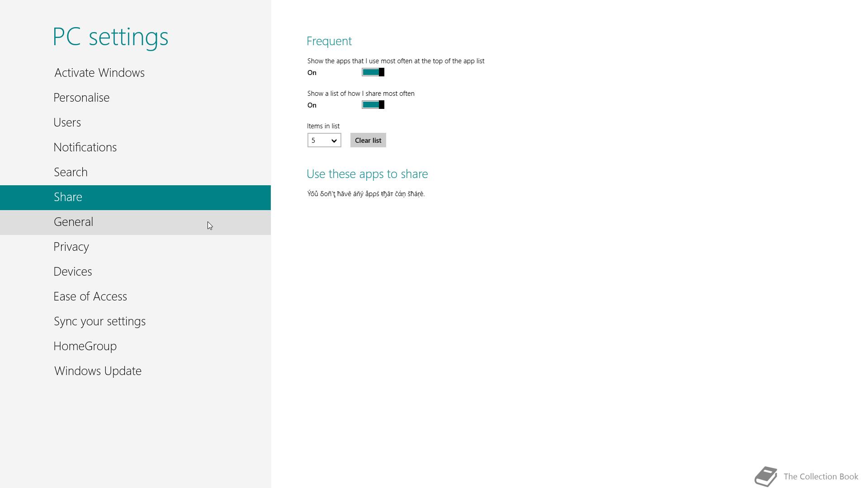This screenshot has height=488, width=868.
Task: Go to HomeGroup settings
Action: pos(85,346)
